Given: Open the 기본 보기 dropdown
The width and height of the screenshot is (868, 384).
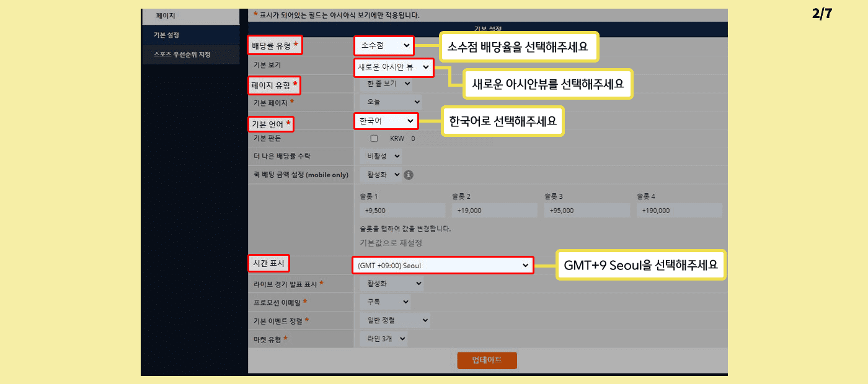Looking at the screenshot, I should pyautogui.click(x=393, y=67).
